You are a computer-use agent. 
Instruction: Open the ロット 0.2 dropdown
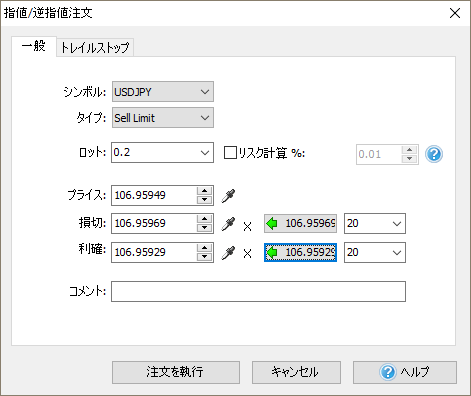[x=162, y=153]
